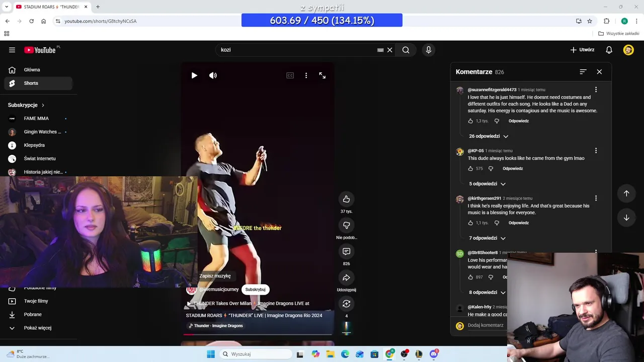
Task: Open the Klepsydra subscription
Action: click(x=38, y=145)
